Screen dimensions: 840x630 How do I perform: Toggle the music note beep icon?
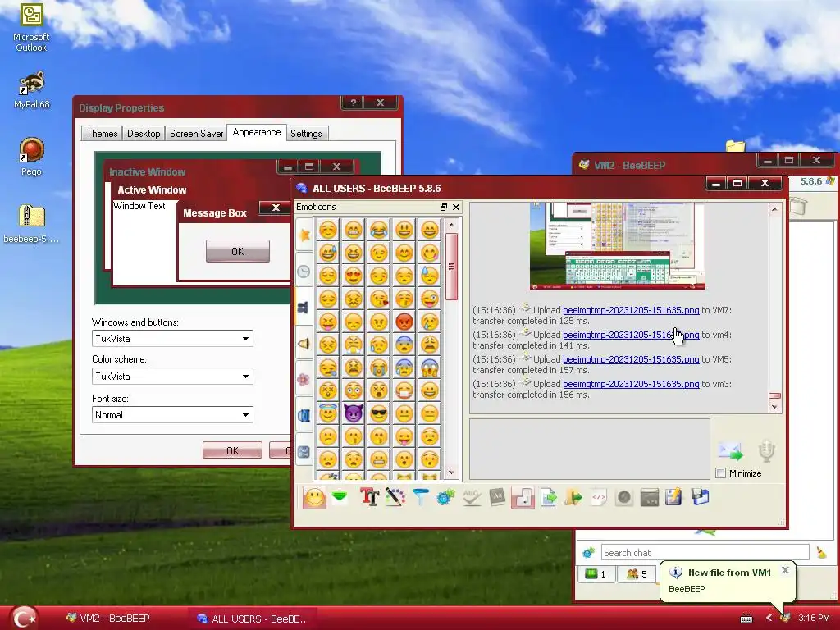click(523, 498)
